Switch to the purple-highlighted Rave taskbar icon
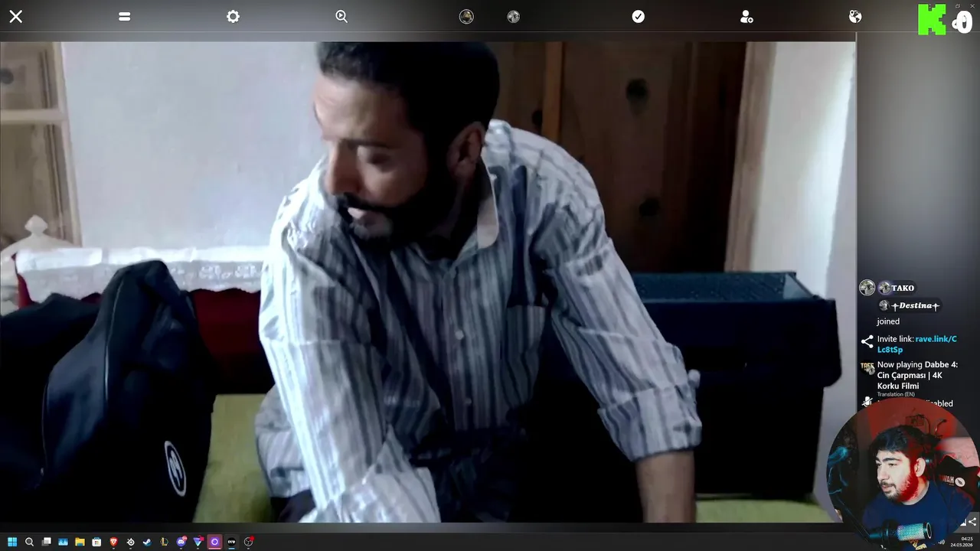 tap(214, 542)
